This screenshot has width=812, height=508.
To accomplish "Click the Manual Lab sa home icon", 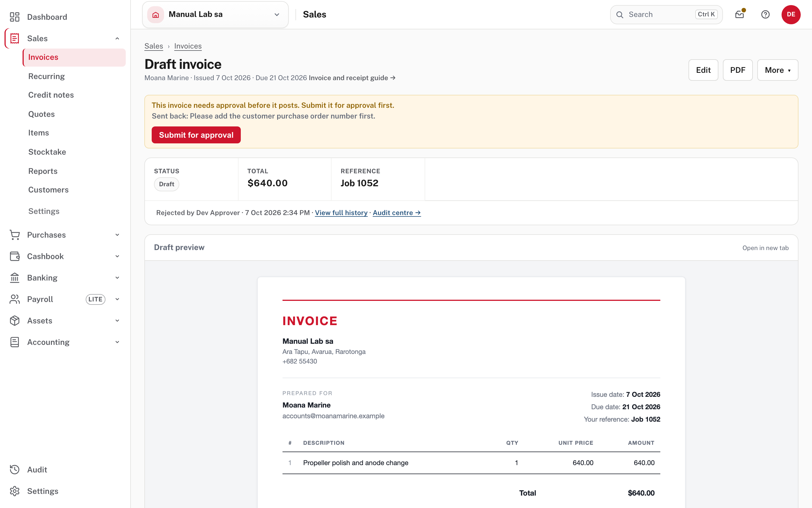I will click(156, 14).
